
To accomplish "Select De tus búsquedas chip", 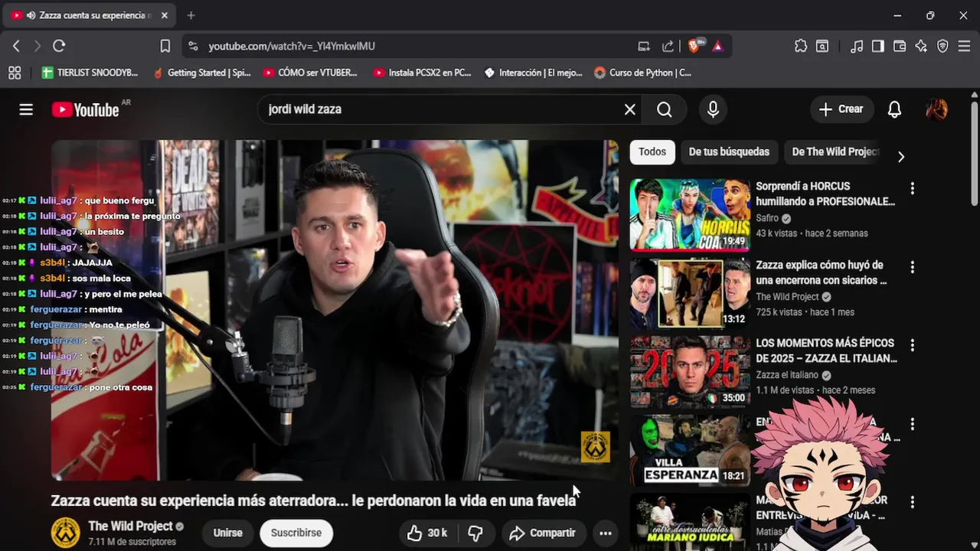I will [729, 152].
